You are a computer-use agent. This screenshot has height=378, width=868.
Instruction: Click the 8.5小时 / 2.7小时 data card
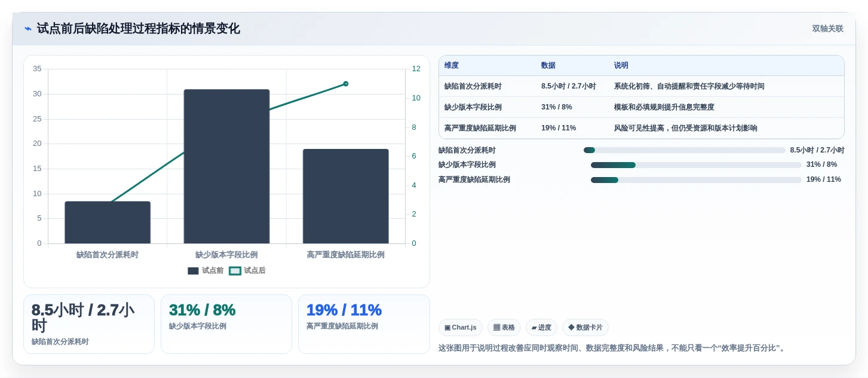pyautogui.click(x=89, y=324)
